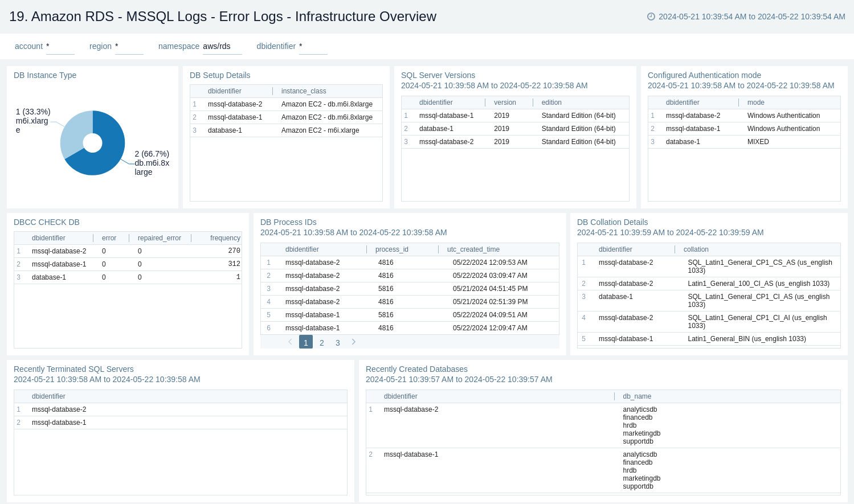Image resolution: width=854 pixels, height=504 pixels.
Task: Open the region filter dropdown
Action: click(129, 46)
